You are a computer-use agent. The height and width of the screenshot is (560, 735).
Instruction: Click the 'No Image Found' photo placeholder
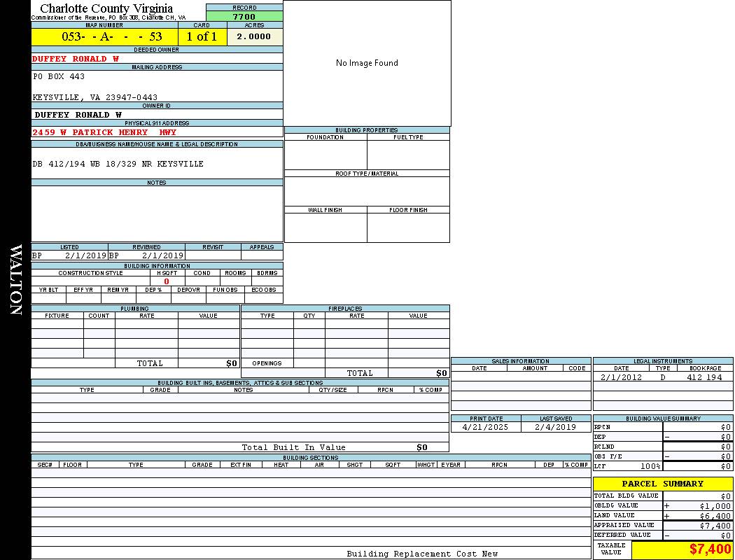point(367,63)
